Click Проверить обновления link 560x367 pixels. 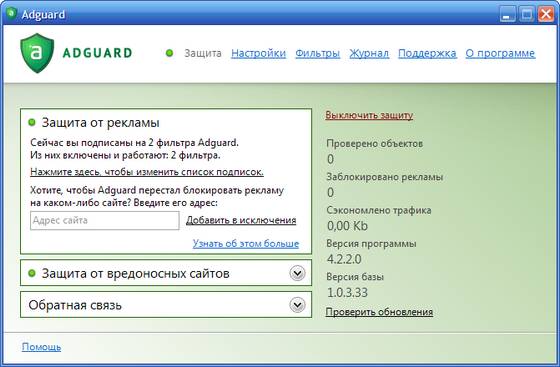pos(379,312)
